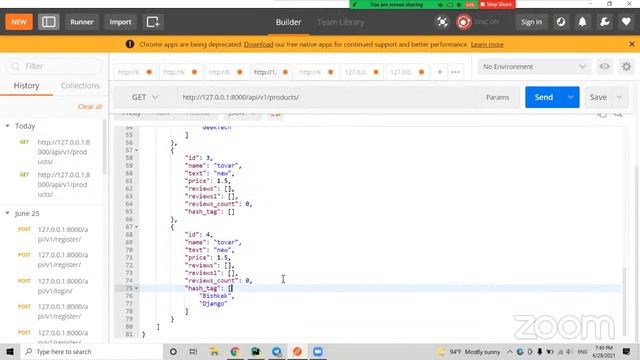The height and width of the screenshot is (360, 640).
Task: Open the Postman taskbar icon
Action: (x=297, y=351)
